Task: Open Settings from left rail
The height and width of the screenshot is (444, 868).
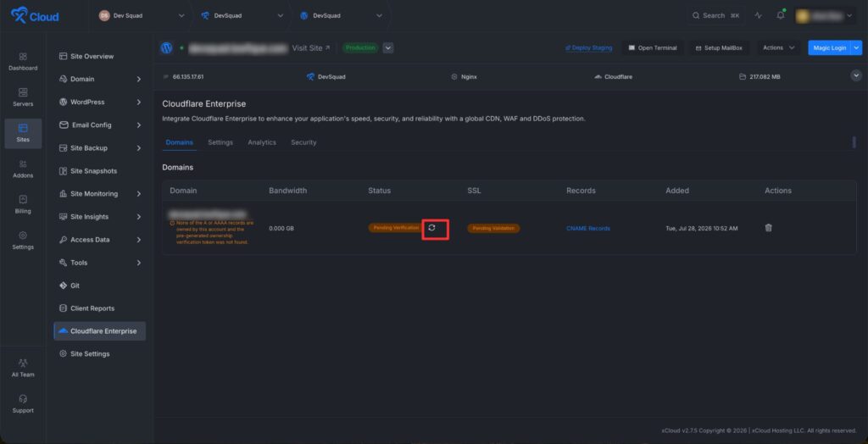Action: [x=23, y=241]
